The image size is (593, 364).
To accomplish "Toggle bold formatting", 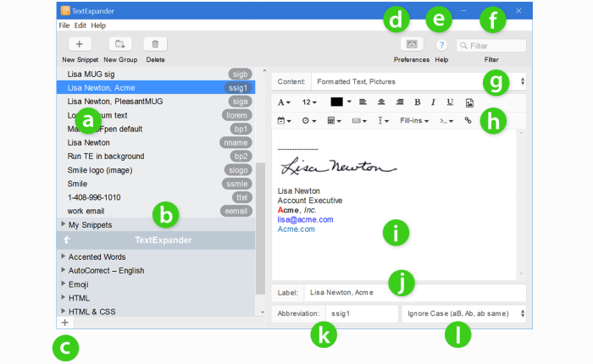I will (418, 102).
